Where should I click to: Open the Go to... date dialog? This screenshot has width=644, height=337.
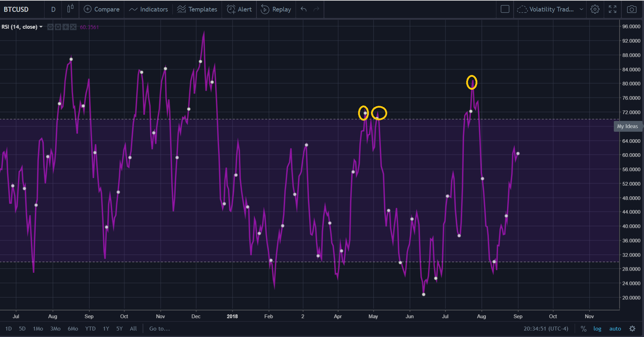click(159, 329)
